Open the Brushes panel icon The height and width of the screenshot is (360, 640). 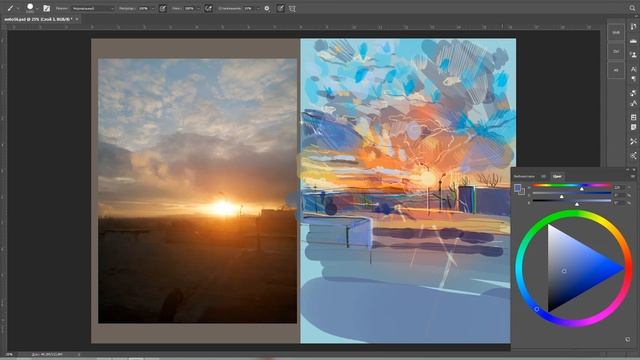(x=633, y=41)
